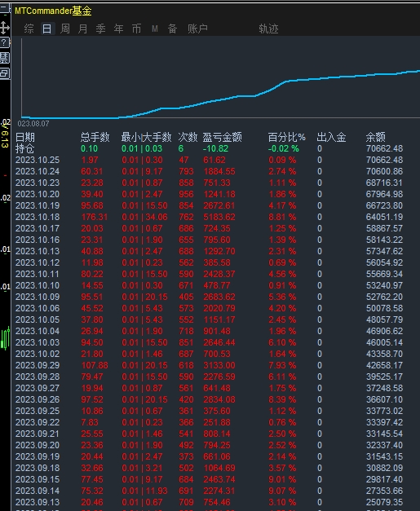
Task: Select the M tab
Action: coord(155,29)
